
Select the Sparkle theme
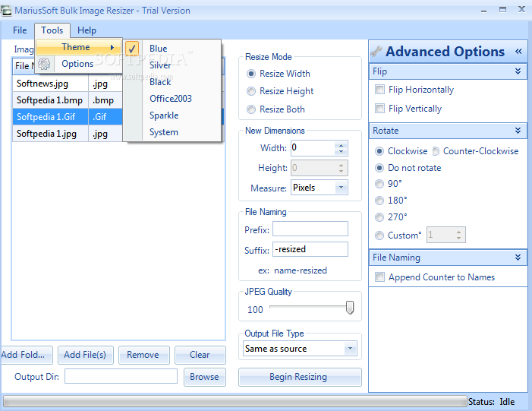coord(164,115)
